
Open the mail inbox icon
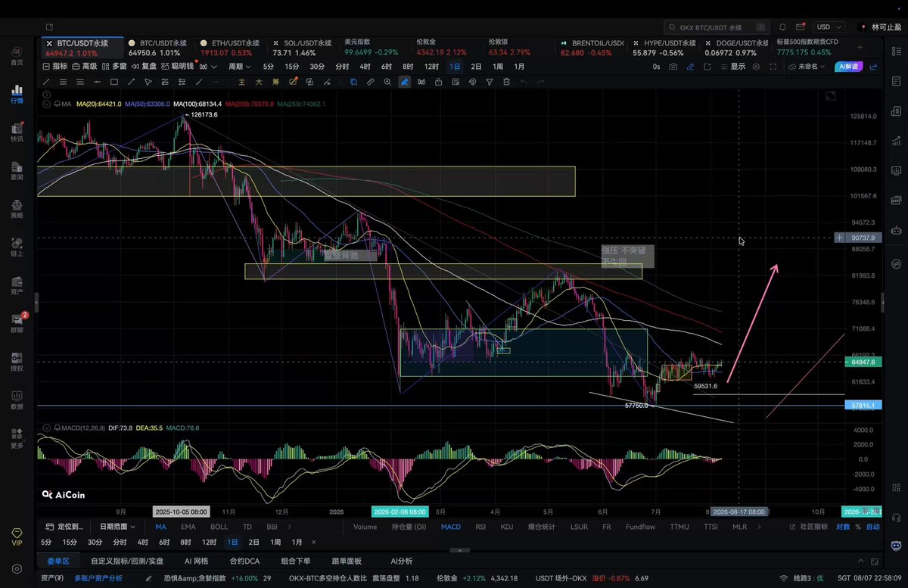point(801,27)
